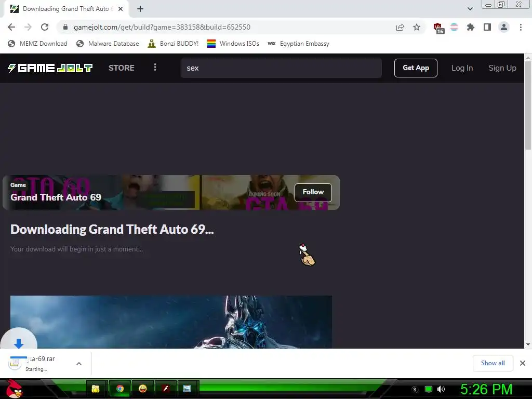
Task: Open the Chrome profile avatar
Action: [504, 27]
